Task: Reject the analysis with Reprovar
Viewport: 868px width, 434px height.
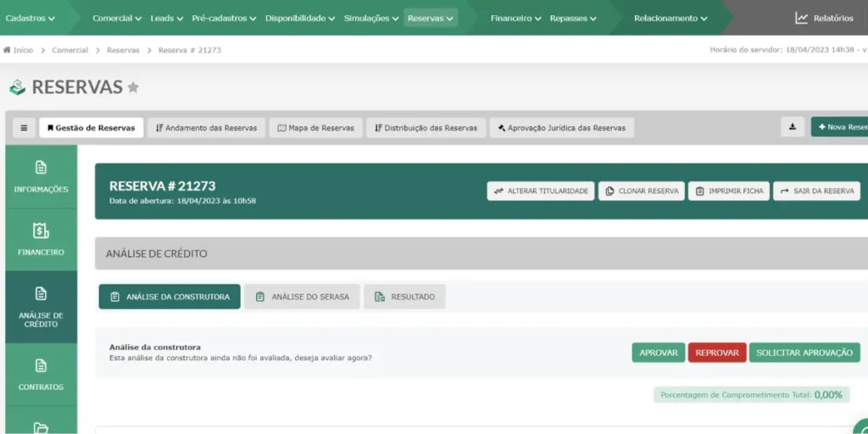Action: pos(717,353)
